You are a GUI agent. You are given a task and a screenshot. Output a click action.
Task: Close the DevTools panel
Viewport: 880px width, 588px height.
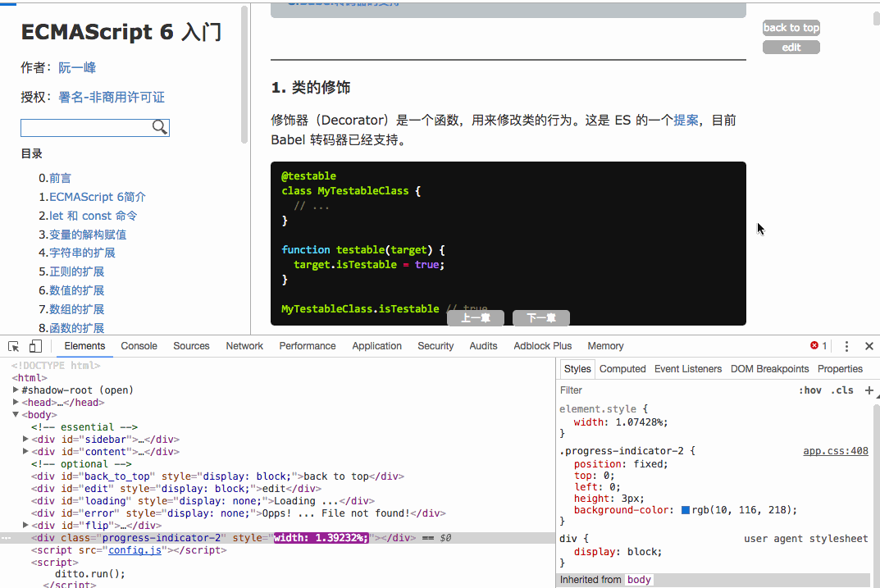point(869,346)
